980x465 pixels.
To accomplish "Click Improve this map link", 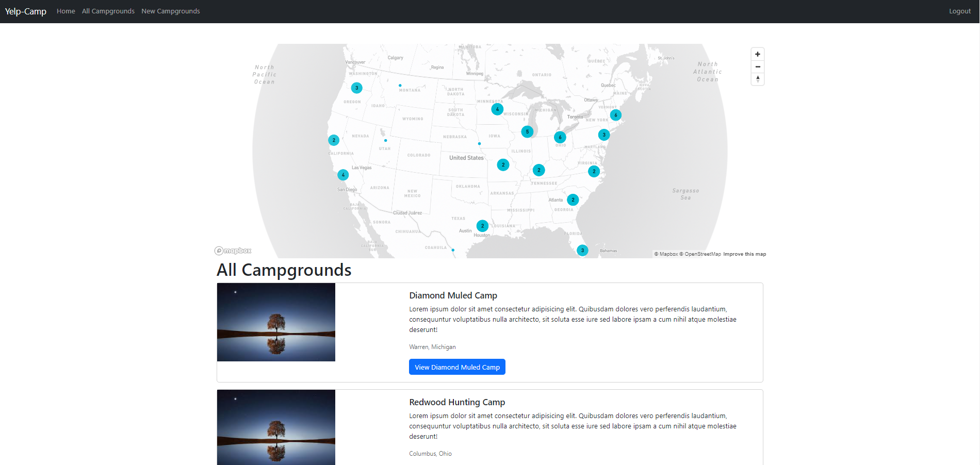I will pyautogui.click(x=744, y=254).
